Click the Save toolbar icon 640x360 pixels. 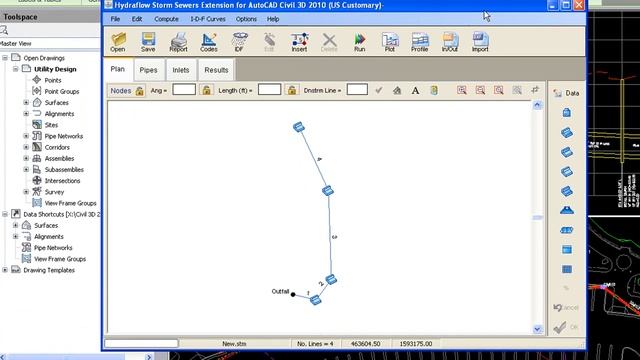148,42
